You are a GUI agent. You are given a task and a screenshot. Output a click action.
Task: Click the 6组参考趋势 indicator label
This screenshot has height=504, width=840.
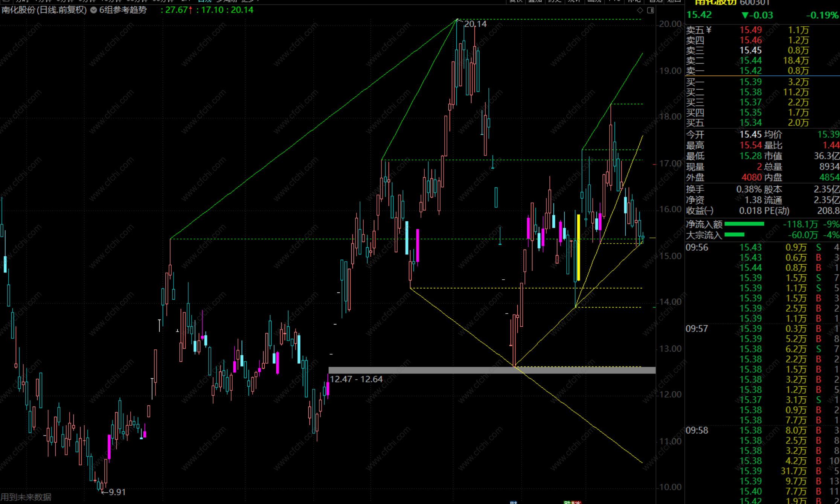coord(123,10)
